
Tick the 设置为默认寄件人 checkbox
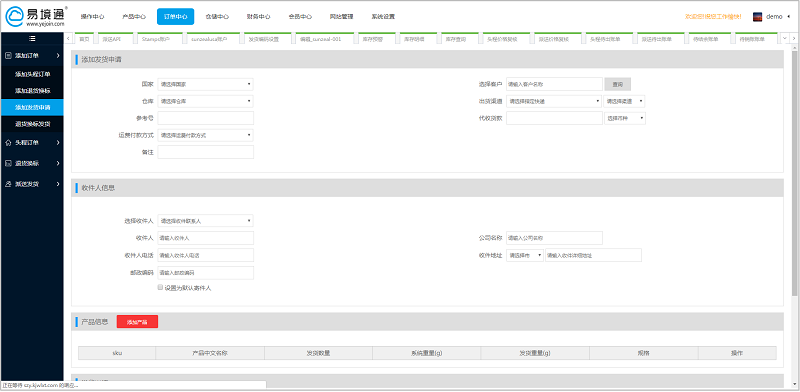point(160,287)
